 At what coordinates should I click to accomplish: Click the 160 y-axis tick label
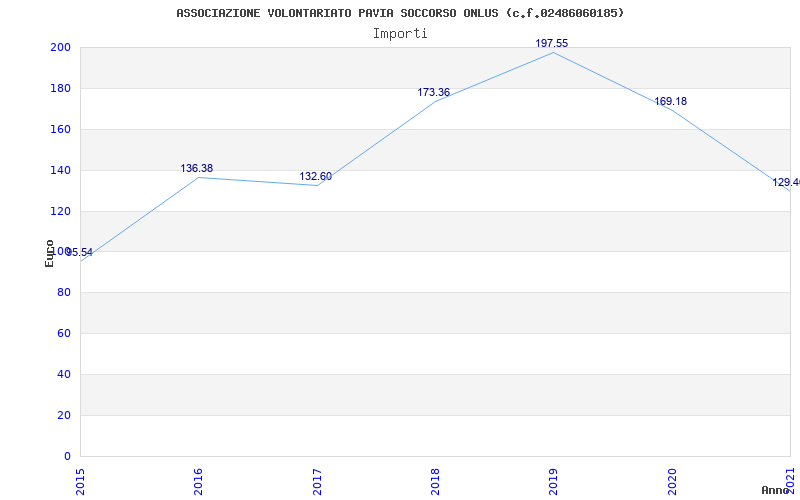[60, 130]
